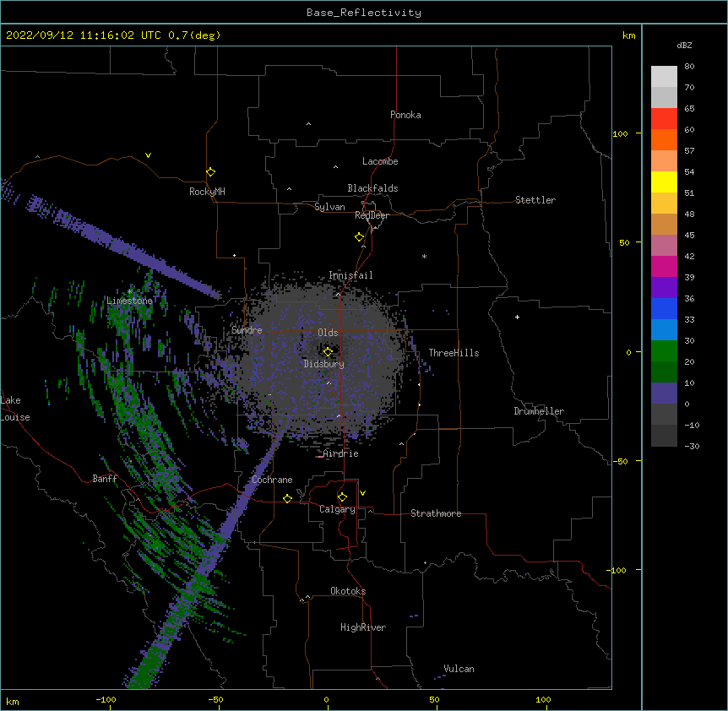Click the Strathmore city label
Screen dimensions: 728x711
point(436,513)
